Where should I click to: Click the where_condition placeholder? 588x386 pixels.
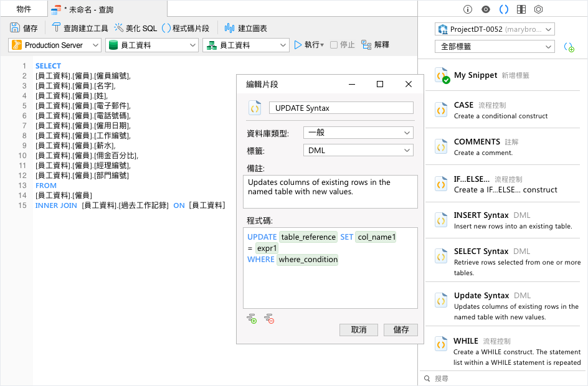308,260
